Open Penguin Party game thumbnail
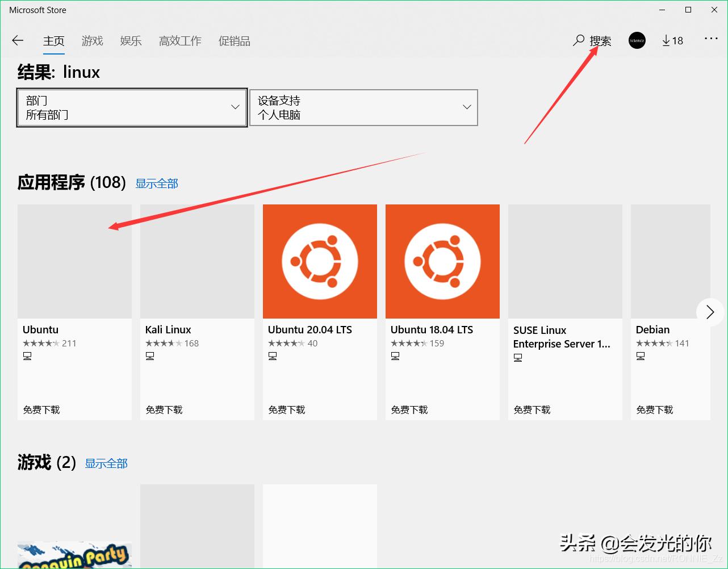Image resolution: width=728 pixels, height=569 pixels. [x=74, y=555]
